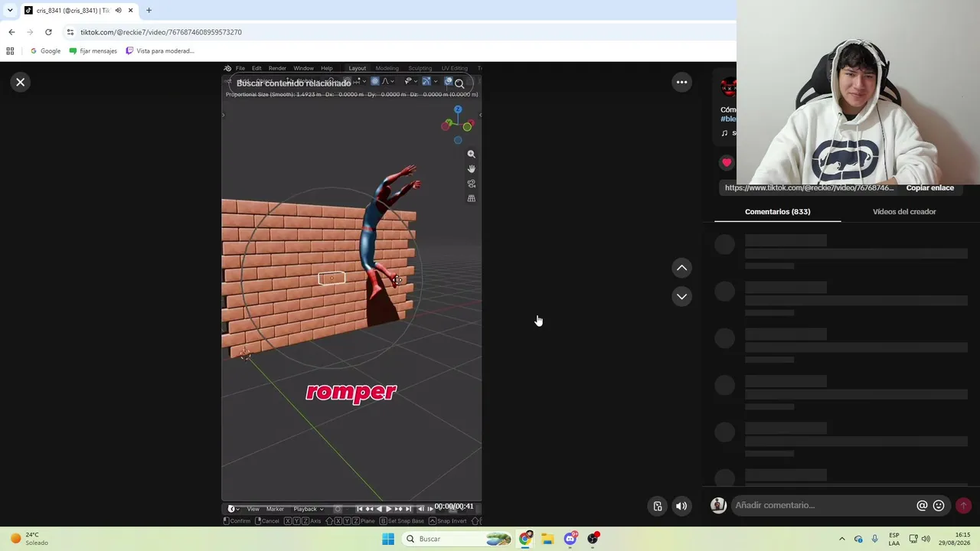Open File Explorer from the taskbar
The height and width of the screenshot is (551, 980).
pyautogui.click(x=547, y=539)
